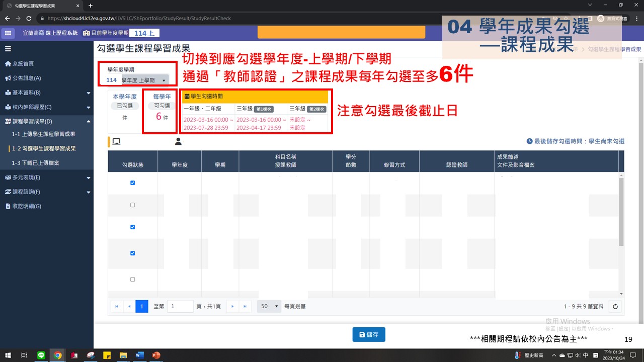644x362 pixels.
Task: Open the taskbar clock 下午 01:34
Action: [x=614, y=355]
